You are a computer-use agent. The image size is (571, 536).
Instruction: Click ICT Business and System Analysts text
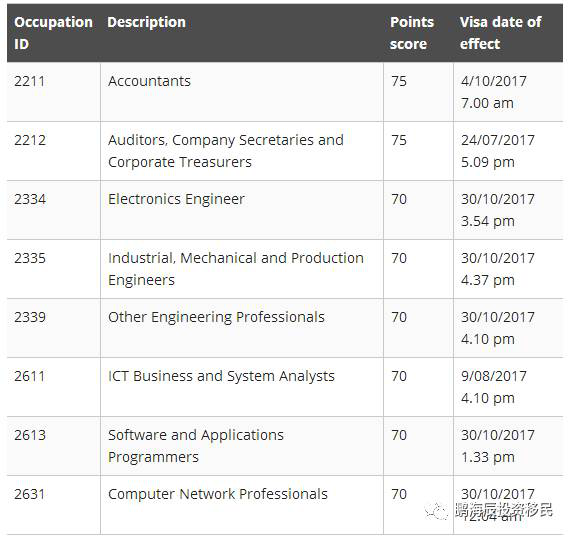tap(221, 376)
